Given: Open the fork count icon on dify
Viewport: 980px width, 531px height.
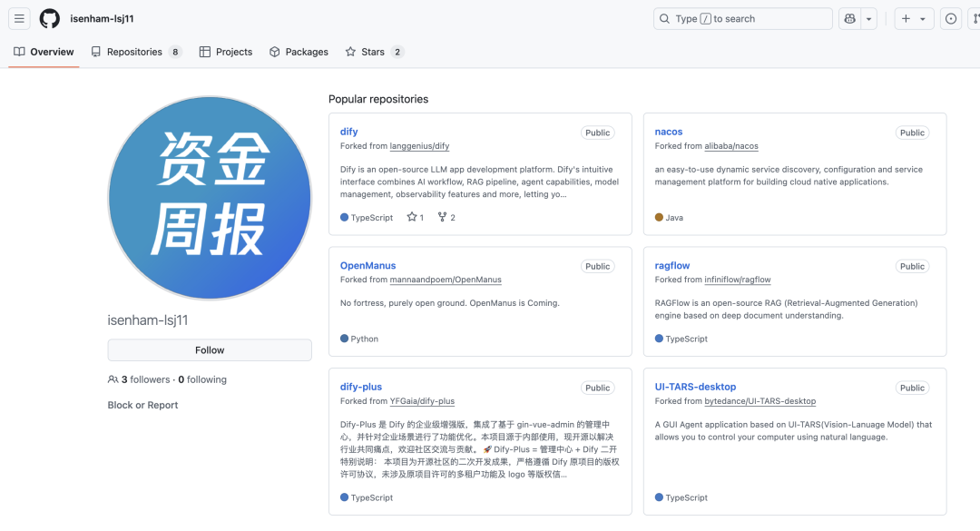Looking at the screenshot, I should pos(443,217).
